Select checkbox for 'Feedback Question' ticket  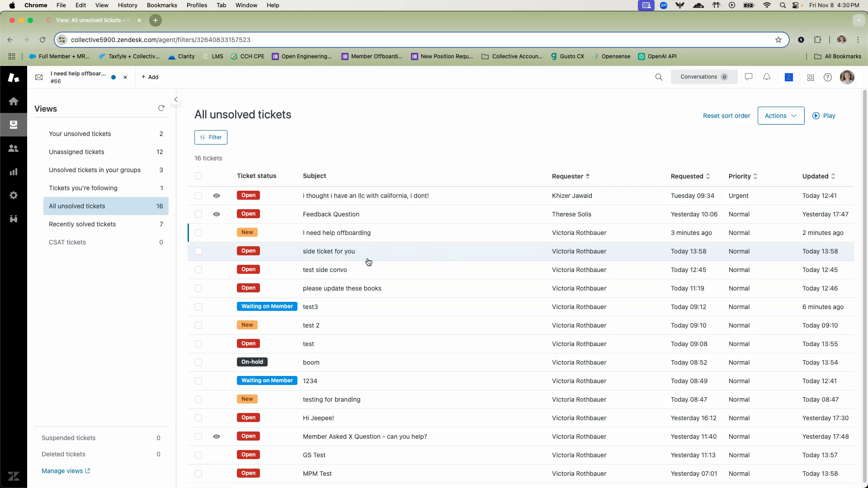(198, 214)
